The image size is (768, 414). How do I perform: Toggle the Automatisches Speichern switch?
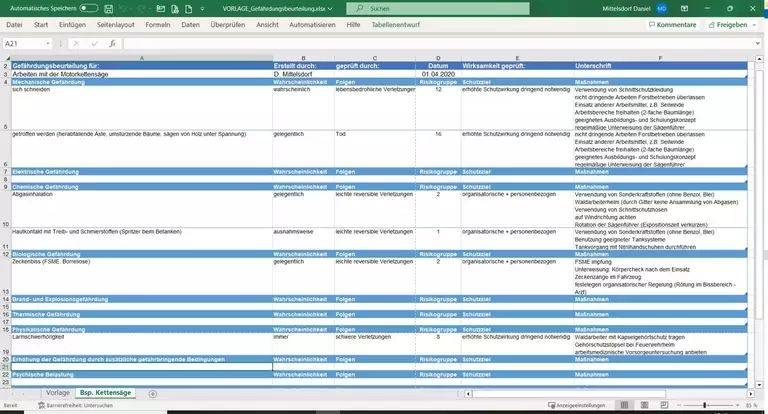tap(89, 8)
